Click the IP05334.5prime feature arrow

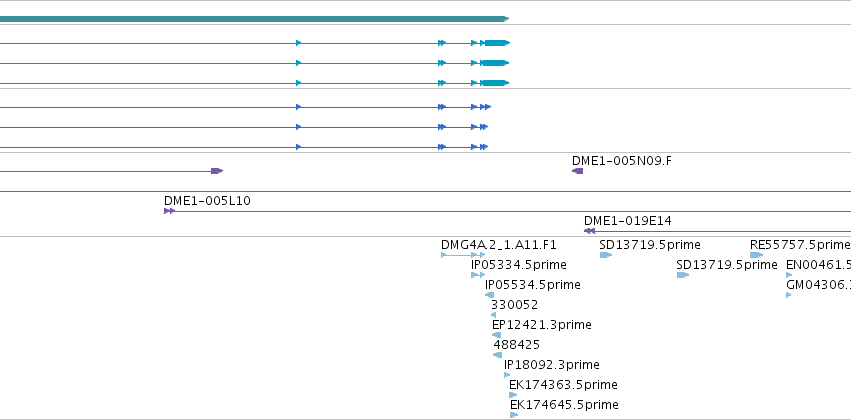click(478, 275)
